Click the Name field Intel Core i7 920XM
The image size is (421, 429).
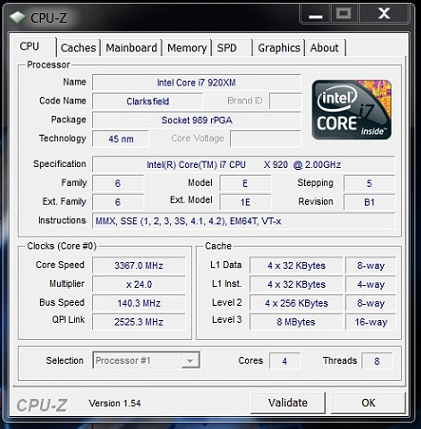pos(196,82)
